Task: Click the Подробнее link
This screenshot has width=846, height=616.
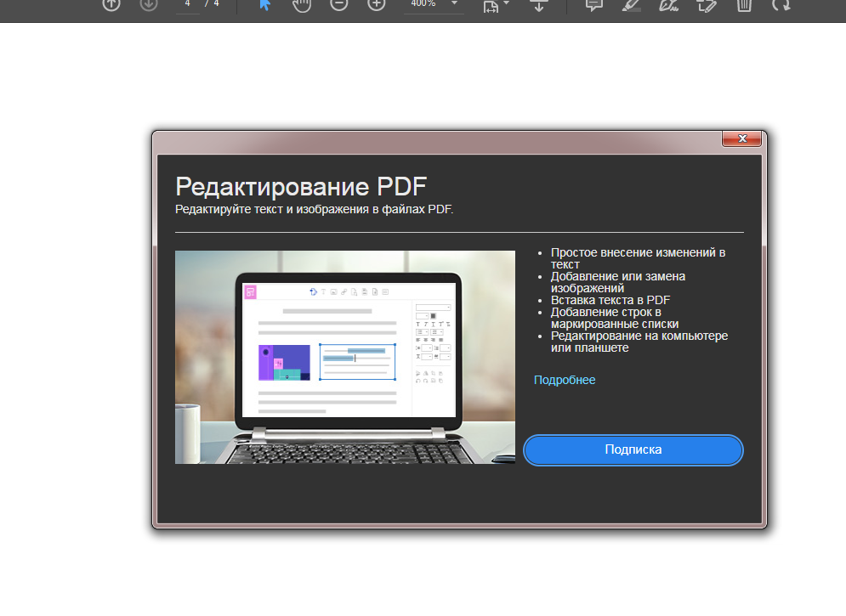Action: coord(565,380)
